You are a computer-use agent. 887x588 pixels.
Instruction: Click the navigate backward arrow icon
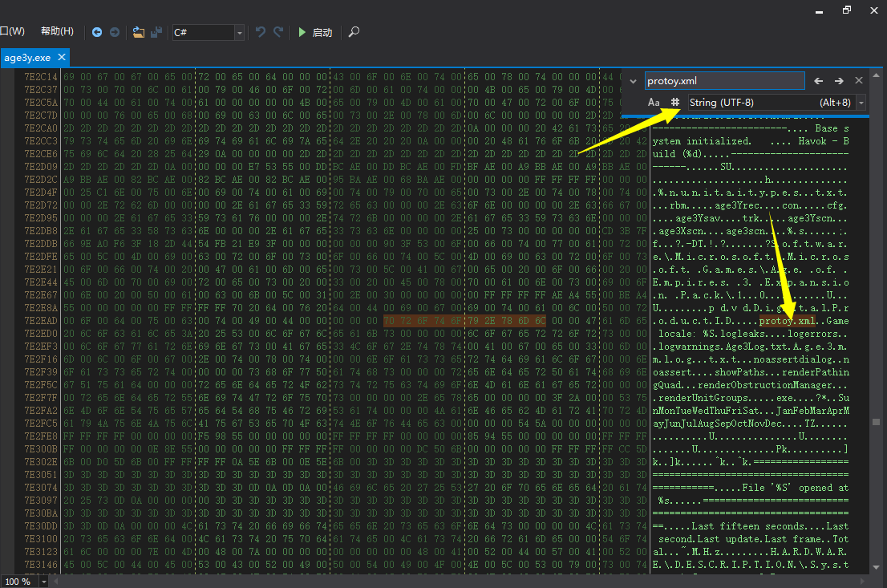tap(97, 32)
